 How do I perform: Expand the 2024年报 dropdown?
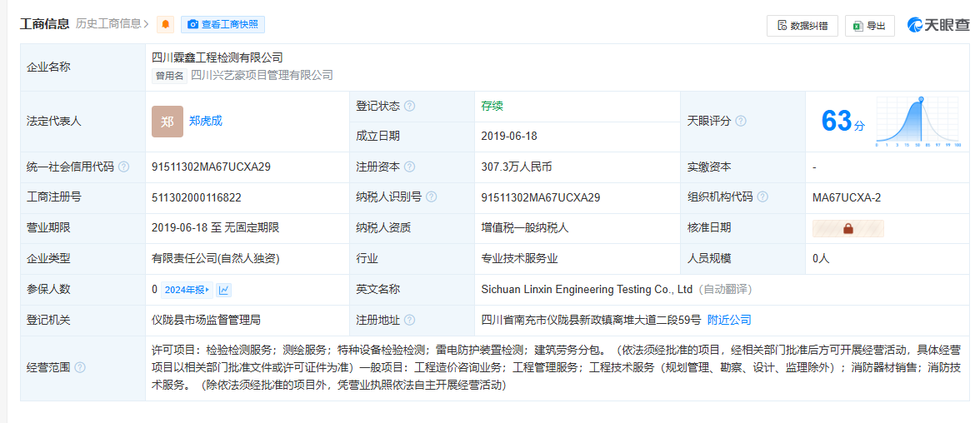[187, 290]
